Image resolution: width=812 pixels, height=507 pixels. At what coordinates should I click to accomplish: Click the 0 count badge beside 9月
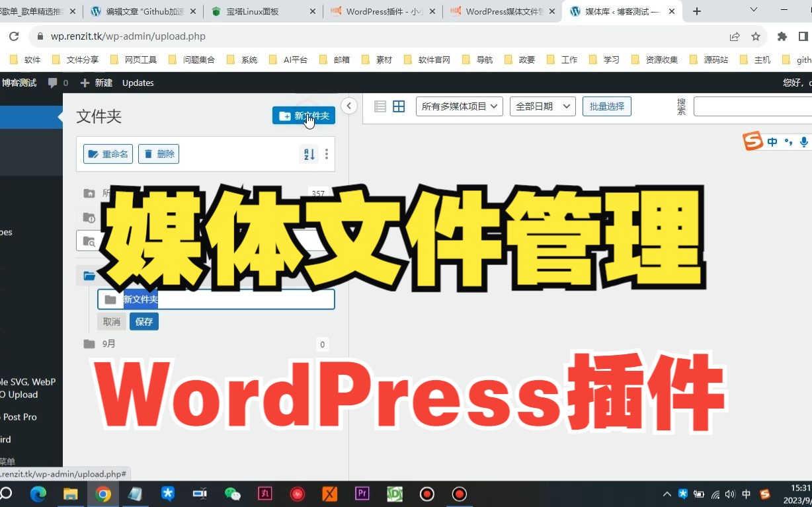pos(323,344)
